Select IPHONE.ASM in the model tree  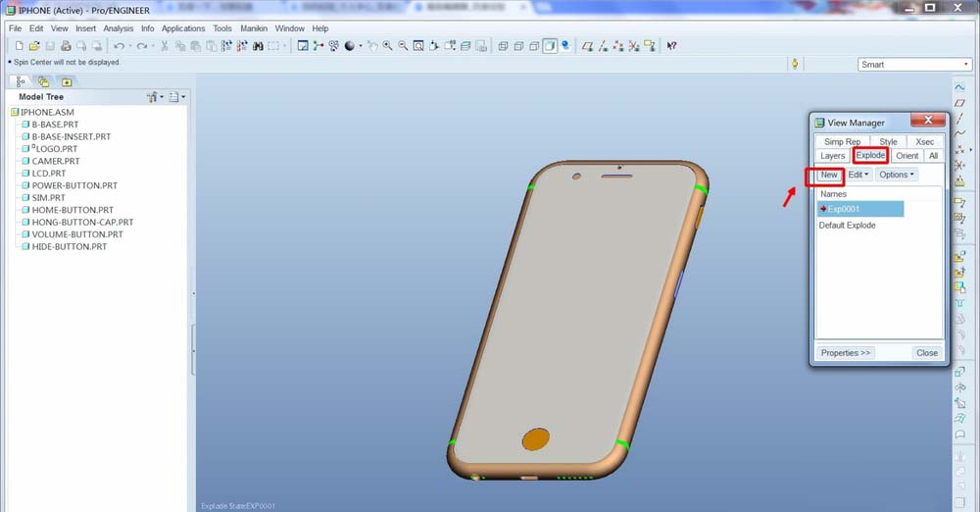42,112
